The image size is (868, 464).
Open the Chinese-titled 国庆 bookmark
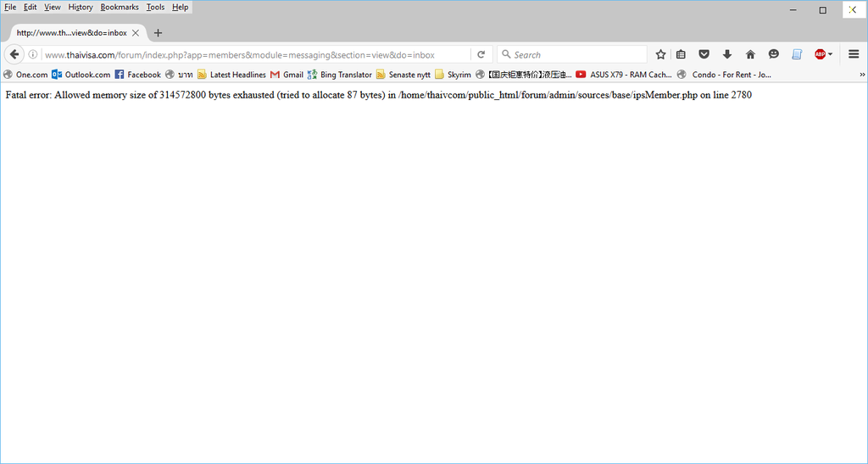tap(524, 74)
